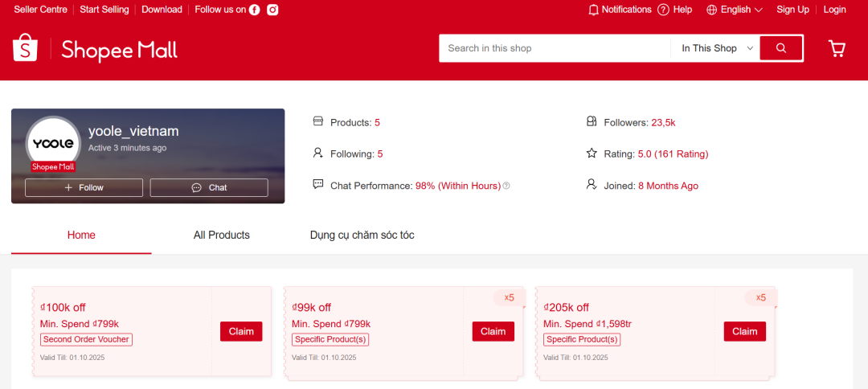Click the Following person icon

(x=317, y=153)
